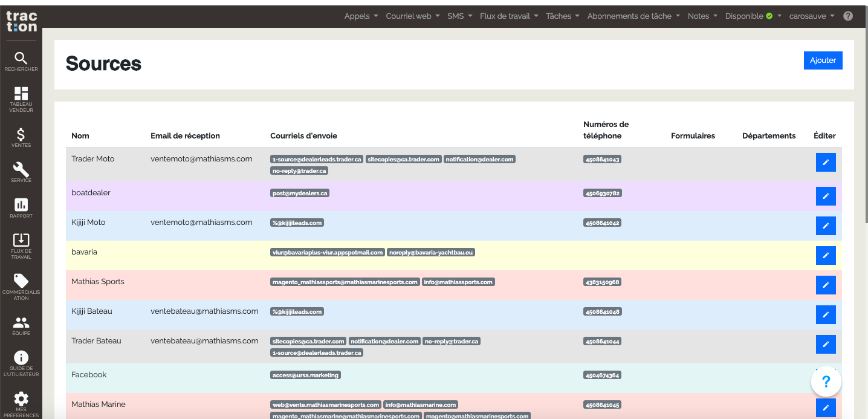Click the Courriels d'envoie column header

click(x=303, y=136)
